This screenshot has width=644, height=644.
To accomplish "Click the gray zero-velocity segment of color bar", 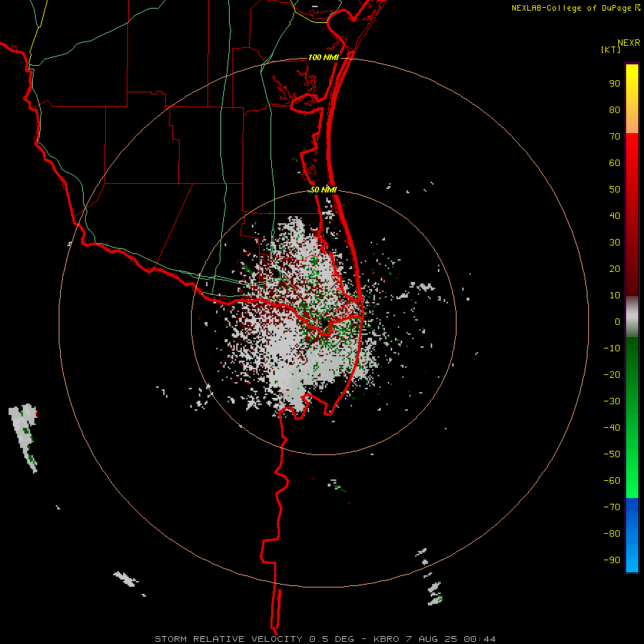I will 632,317.
